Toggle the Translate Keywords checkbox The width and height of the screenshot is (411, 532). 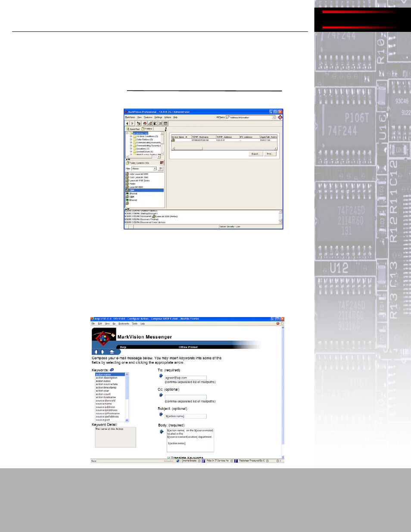168,458
